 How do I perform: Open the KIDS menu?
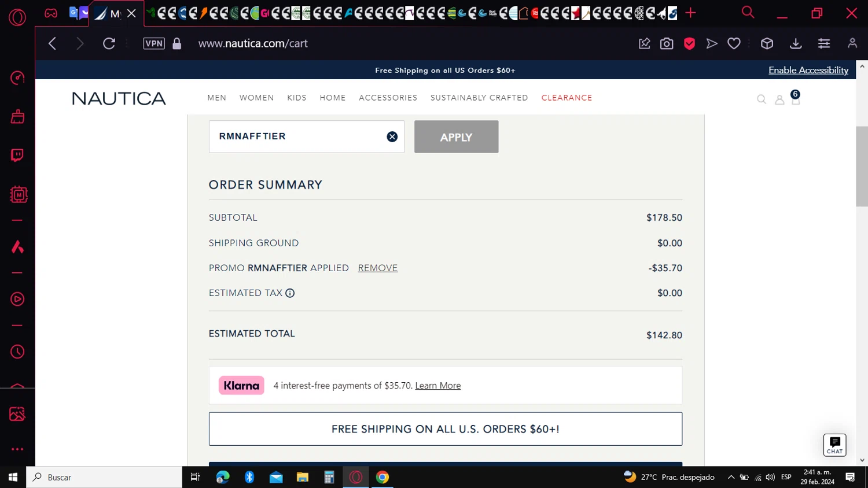(297, 98)
